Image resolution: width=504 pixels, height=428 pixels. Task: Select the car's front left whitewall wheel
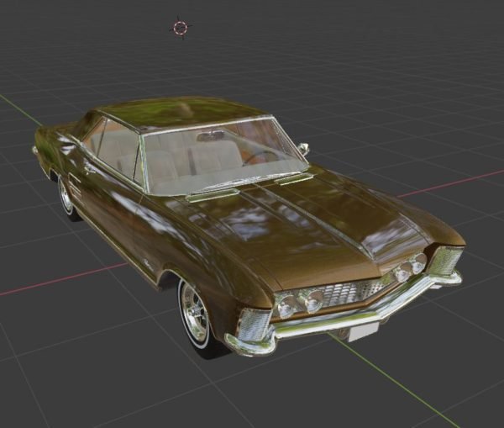[x=197, y=317]
